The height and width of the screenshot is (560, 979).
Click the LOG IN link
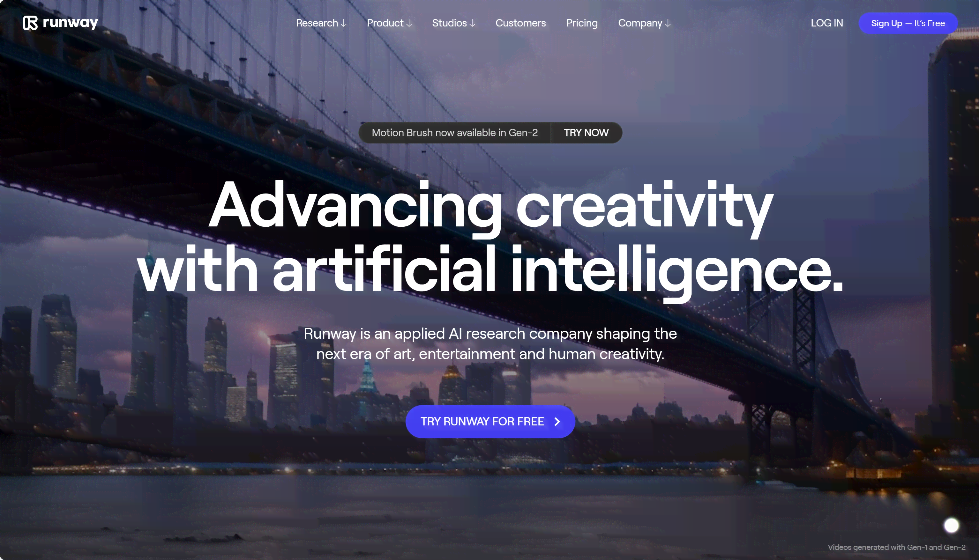[827, 23]
